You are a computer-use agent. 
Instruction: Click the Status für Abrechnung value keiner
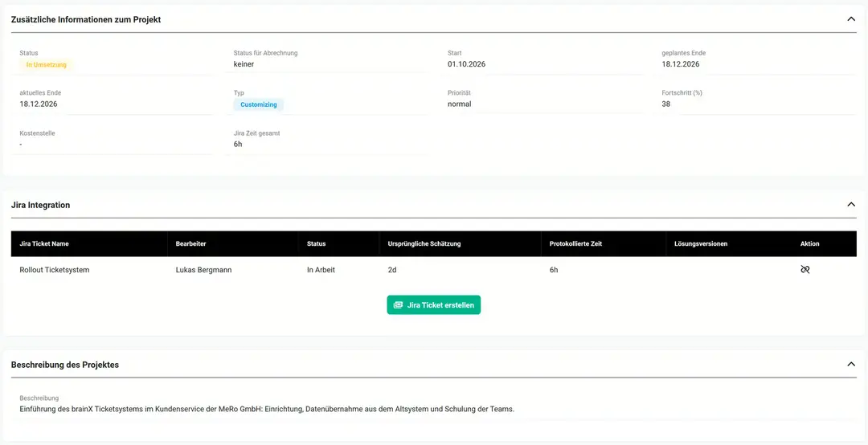coord(244,64)
